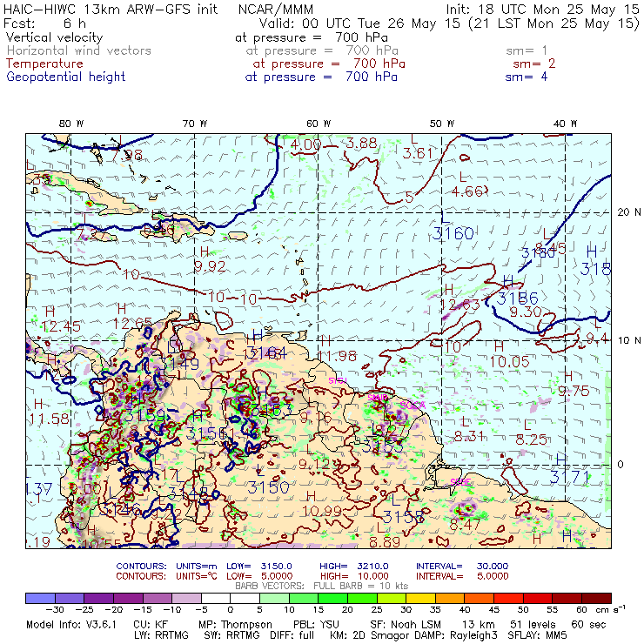
Task: Click the blue '3171' height value near equator
Action: coord(570,477)
